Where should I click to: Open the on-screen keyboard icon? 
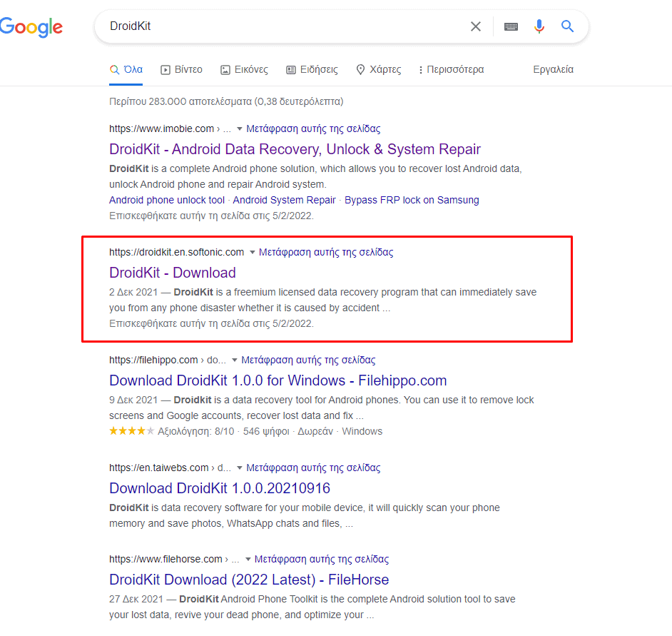tap(511, 26)
